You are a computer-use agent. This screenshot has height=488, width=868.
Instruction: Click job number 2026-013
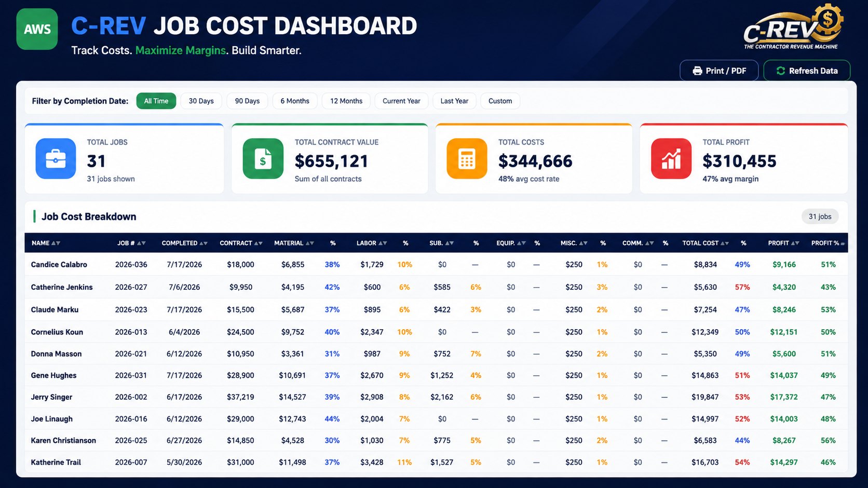click(131, 332)
